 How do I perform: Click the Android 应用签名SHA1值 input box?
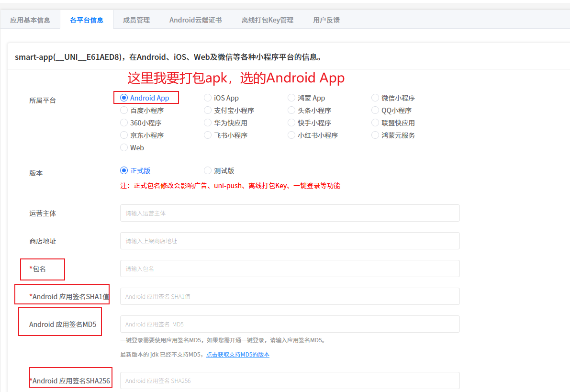[x=290, y=296]
